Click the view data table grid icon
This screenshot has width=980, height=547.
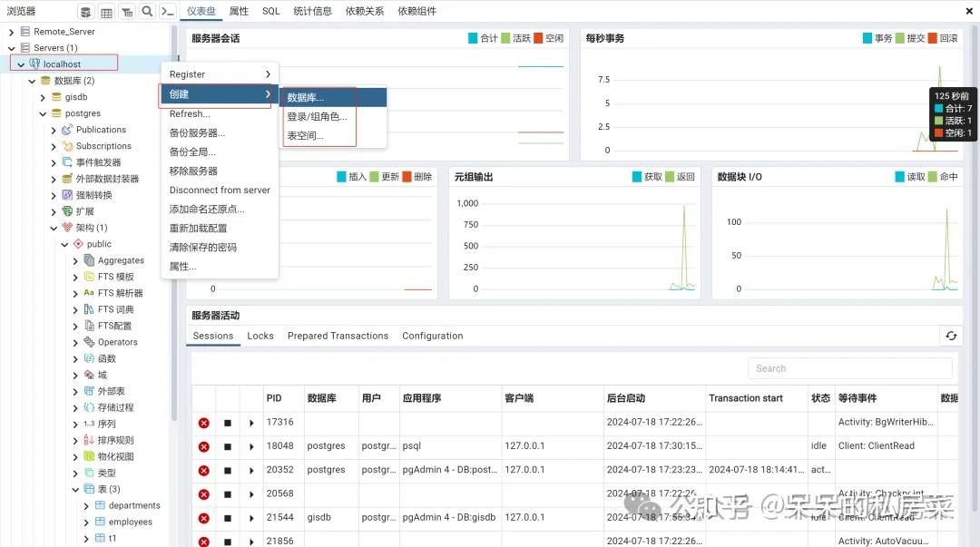click(x=106, y=11)
